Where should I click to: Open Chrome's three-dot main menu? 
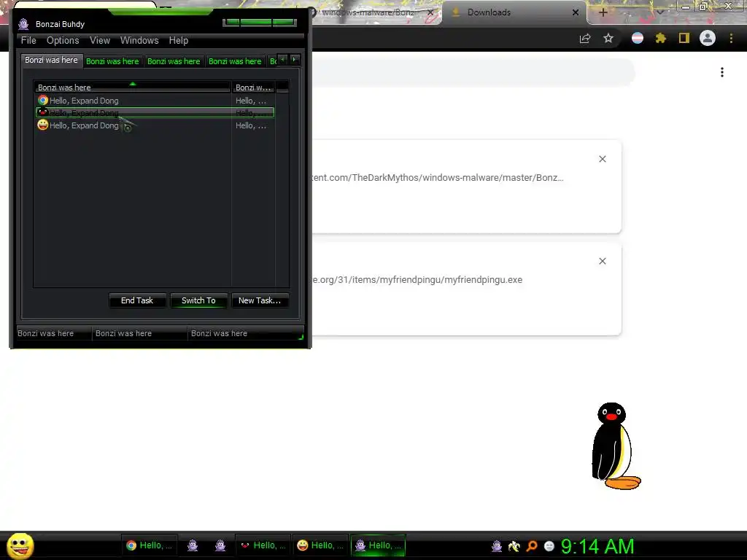click(x=731, y=38)
